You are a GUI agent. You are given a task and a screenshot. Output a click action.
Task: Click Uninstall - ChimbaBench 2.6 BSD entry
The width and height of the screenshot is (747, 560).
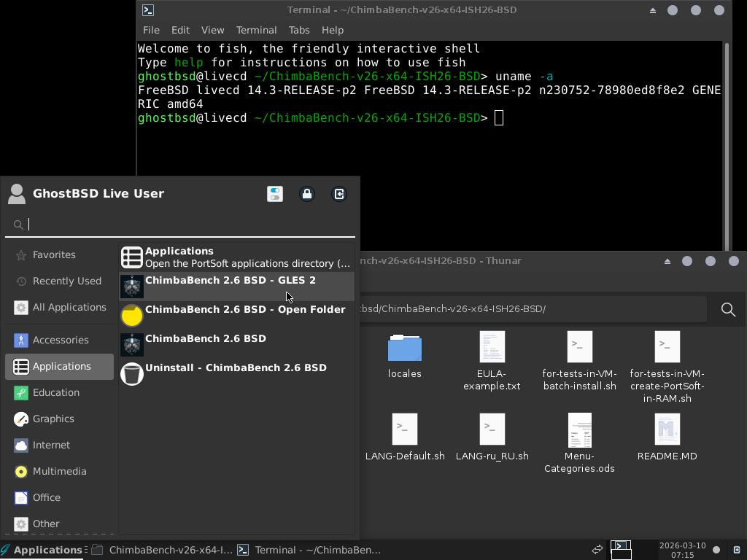coord(237,373)
